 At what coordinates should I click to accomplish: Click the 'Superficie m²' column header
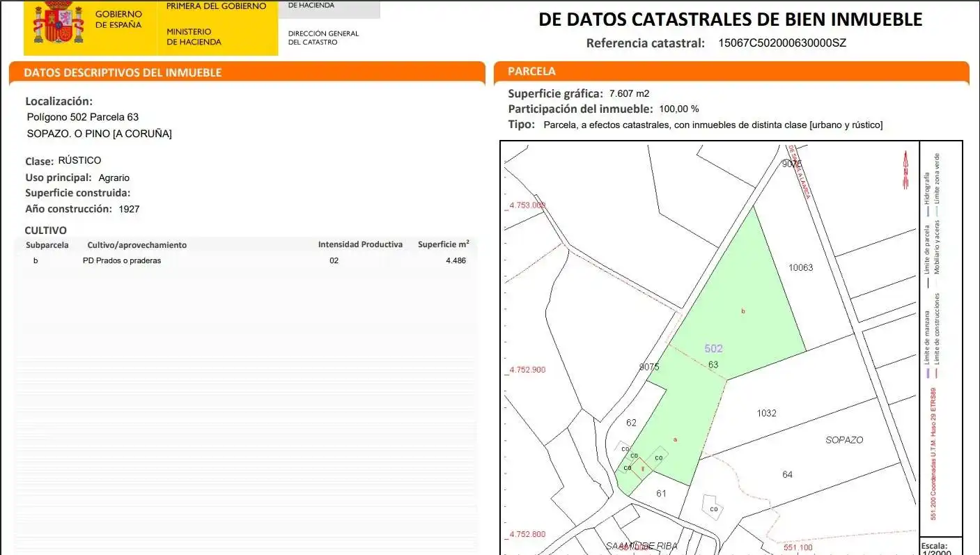point(444,244)
